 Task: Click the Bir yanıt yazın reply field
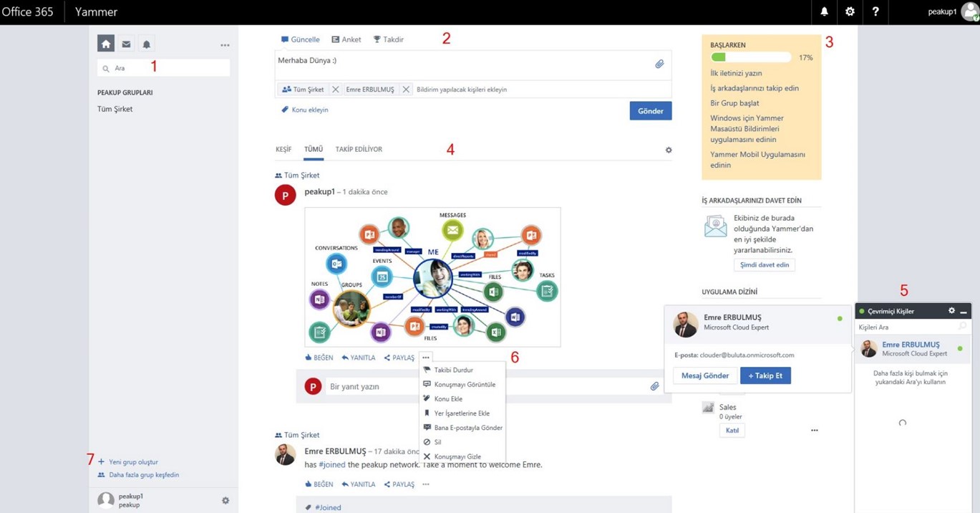(x=487, y=387)
